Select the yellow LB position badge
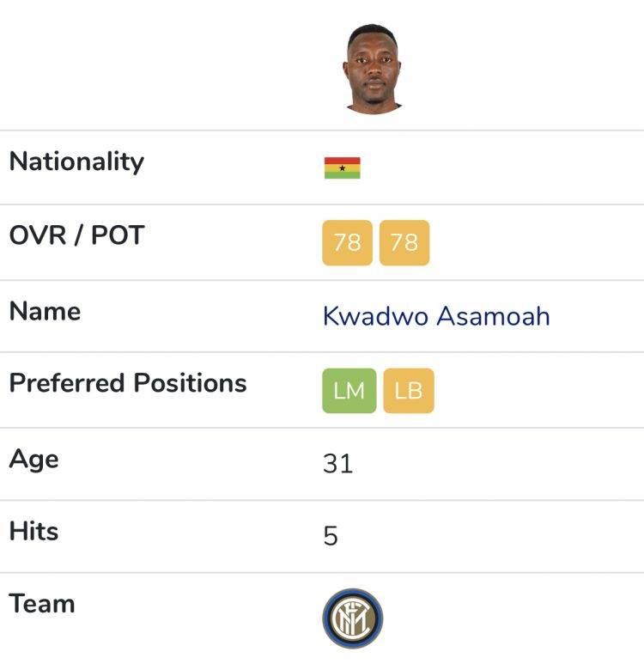 (409, 391)
